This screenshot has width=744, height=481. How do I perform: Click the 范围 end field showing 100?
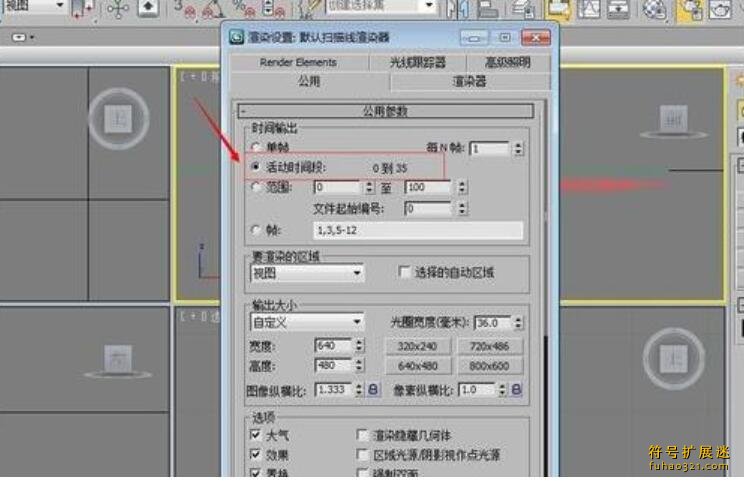(430, 187)
